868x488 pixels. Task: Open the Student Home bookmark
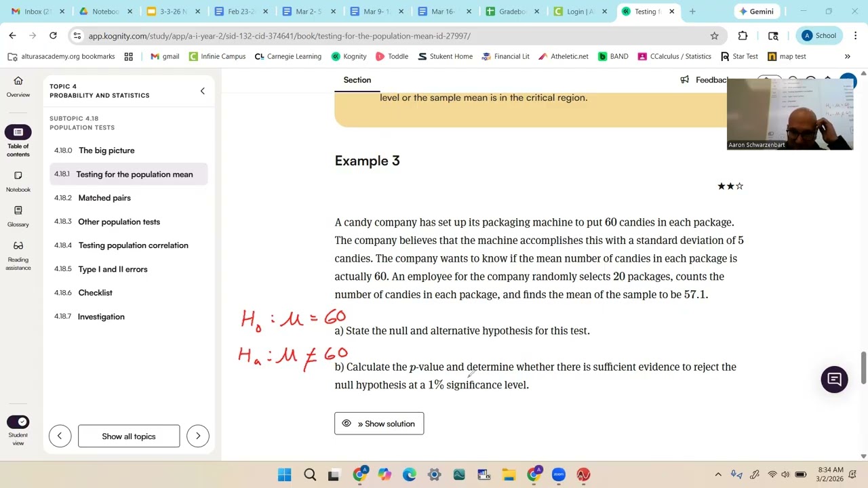(445, 56)
